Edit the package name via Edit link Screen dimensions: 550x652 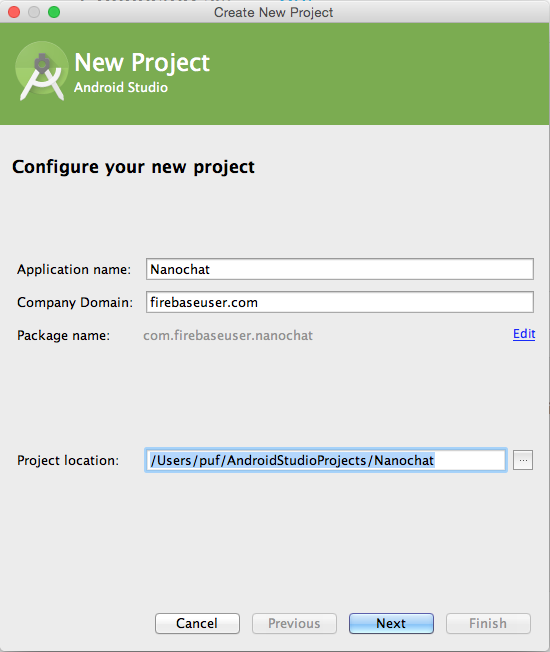(524, 334)
